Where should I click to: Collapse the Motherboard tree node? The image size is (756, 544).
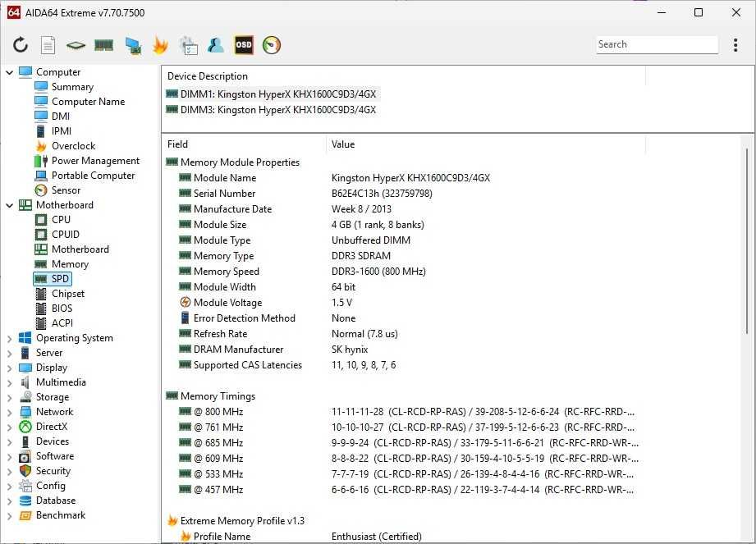point(9,205)
